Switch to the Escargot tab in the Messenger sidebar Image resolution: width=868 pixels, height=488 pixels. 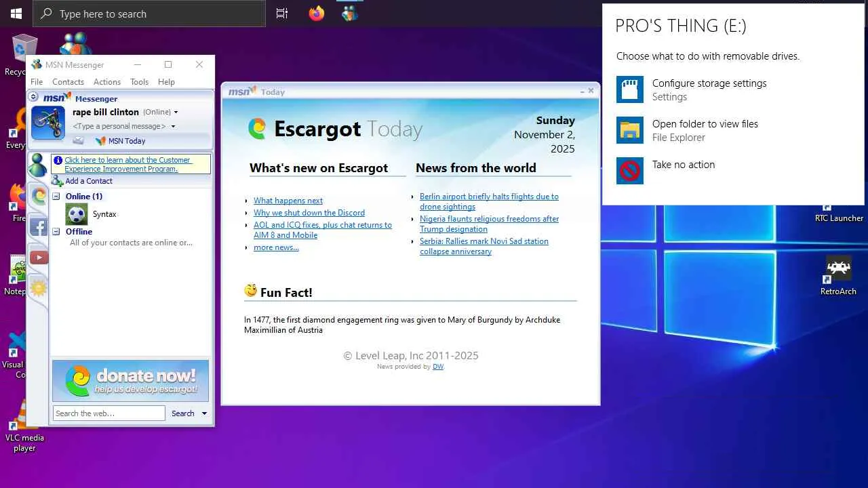pos(39,197)
